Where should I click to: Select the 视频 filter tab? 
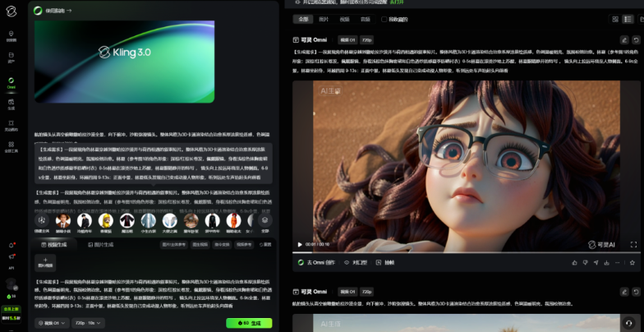pos(345,20)
